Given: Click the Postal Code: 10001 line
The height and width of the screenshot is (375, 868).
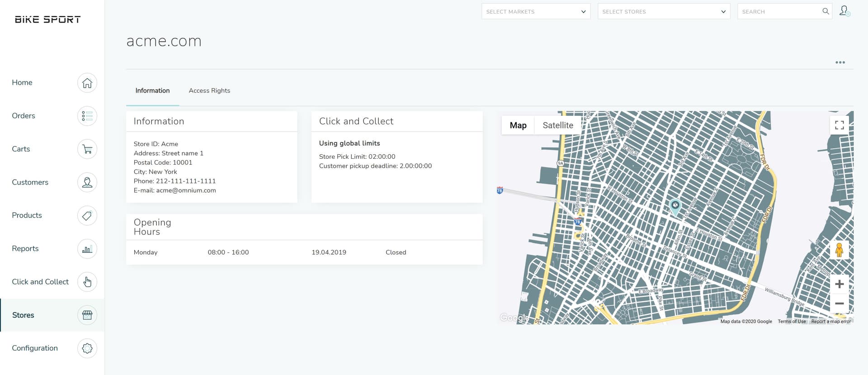Looking at the screenshot, I should [x=163, y=162].
